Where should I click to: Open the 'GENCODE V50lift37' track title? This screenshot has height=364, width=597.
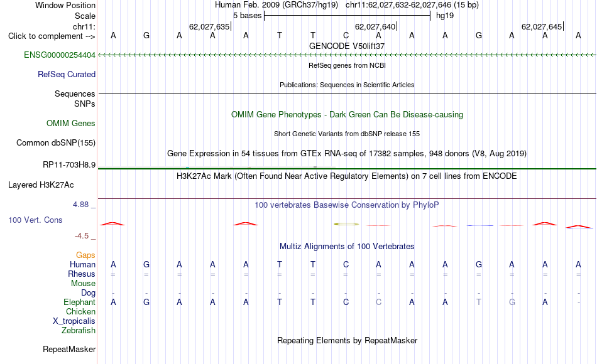tap(347, 46)
